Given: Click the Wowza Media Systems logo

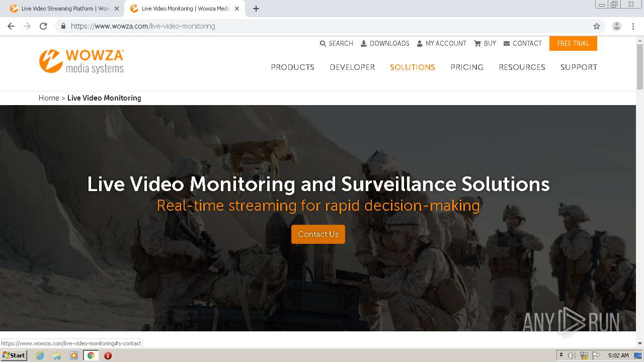Looking at the screenshot, I should (82, 61).
